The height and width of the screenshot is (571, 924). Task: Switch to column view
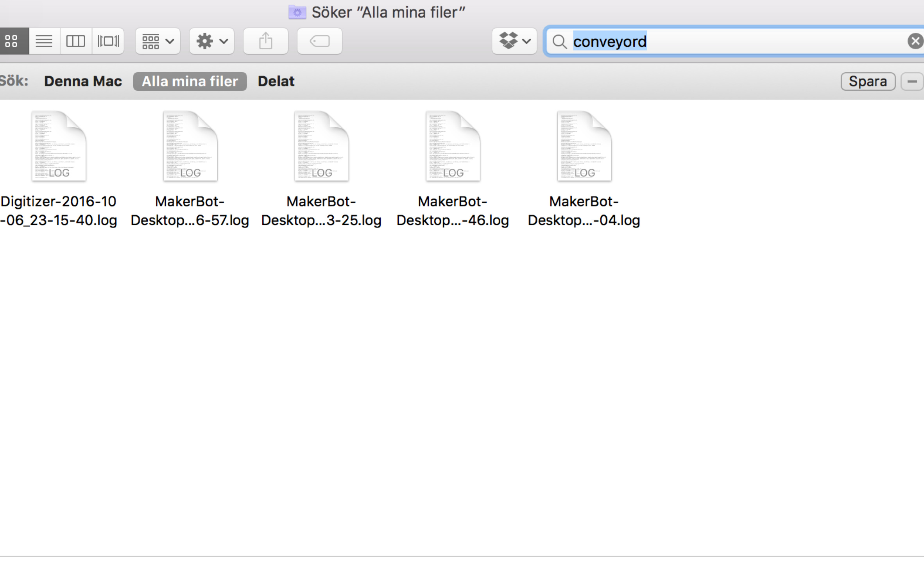(76, 41)
